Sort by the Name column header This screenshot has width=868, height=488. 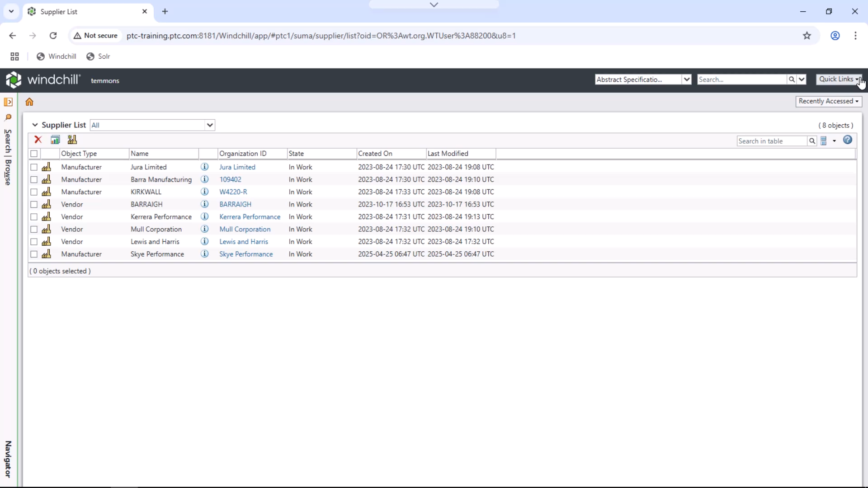[164, 154]
